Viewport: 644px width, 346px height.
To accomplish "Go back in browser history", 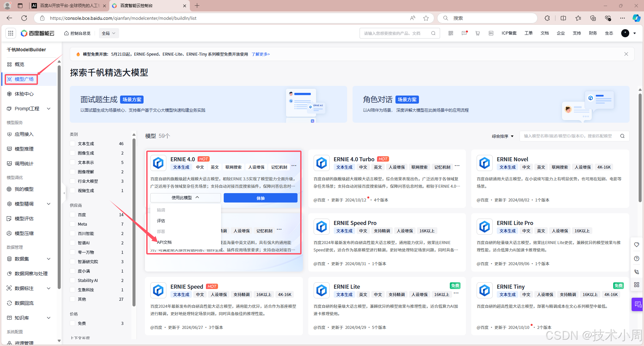I will click(9, 18).
